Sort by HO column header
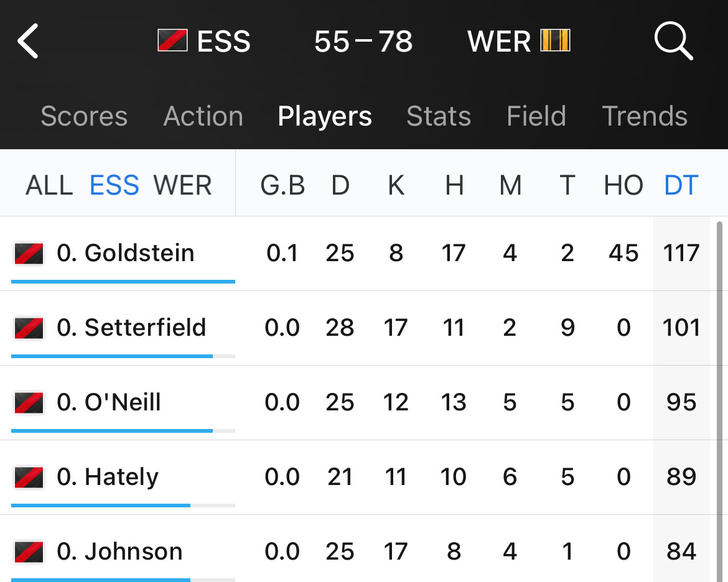The height and width of the screenshot is (582, 728). click(x=623, y=185)
